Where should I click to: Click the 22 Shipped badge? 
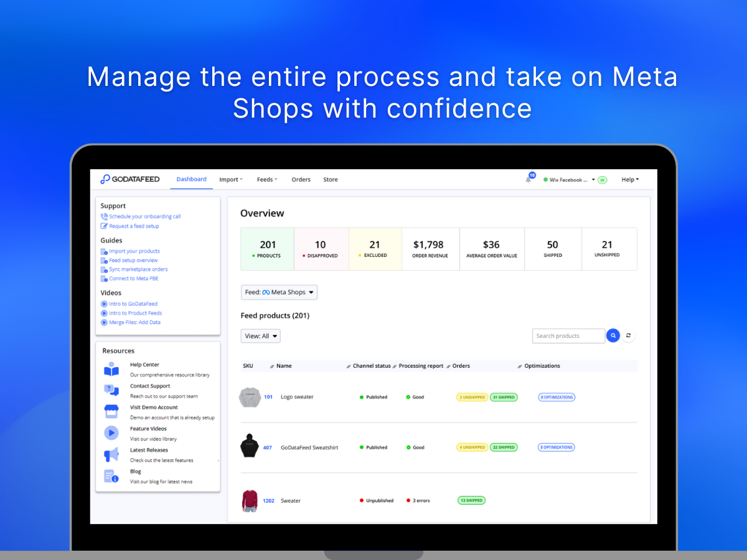[x=504, y=447]
